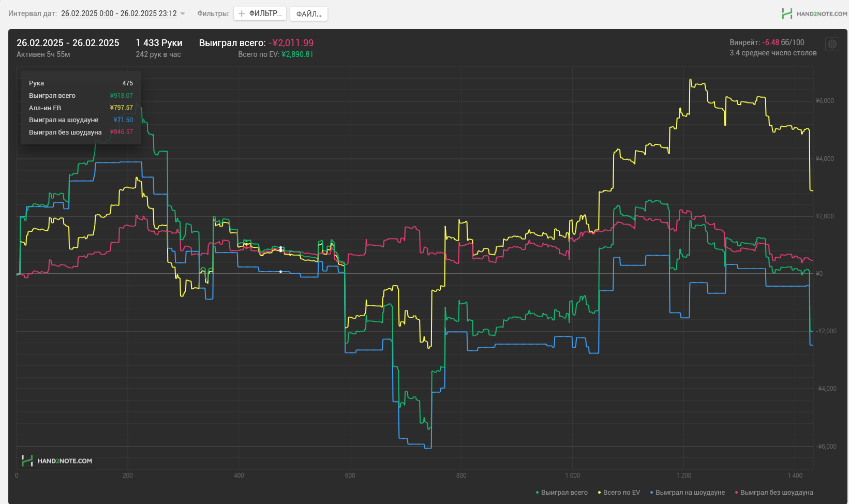Screen dimensions: 849x504
Task: Click 3.4 среднее число столов text
Action: [x=773, y=53]
